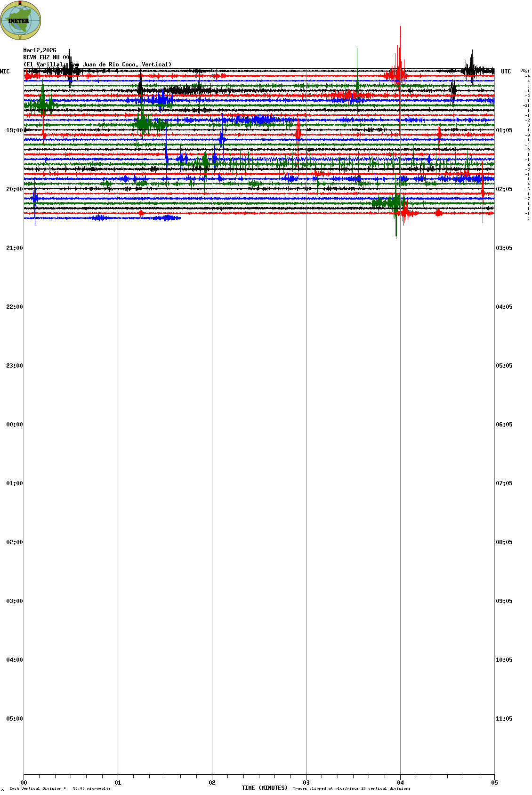Click the Mar12,2026 date label
The image size is (532, 795).
tap(40, 50)
